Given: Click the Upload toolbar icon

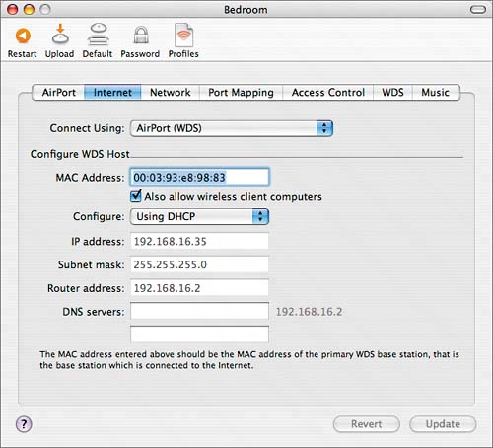Looking at the screenshot, I should [60, 35].
